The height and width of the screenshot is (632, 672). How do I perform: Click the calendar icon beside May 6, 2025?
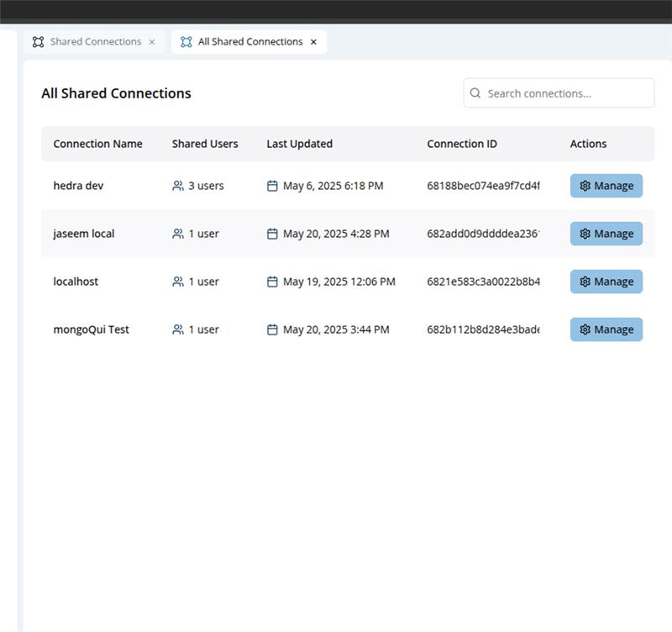272,186
